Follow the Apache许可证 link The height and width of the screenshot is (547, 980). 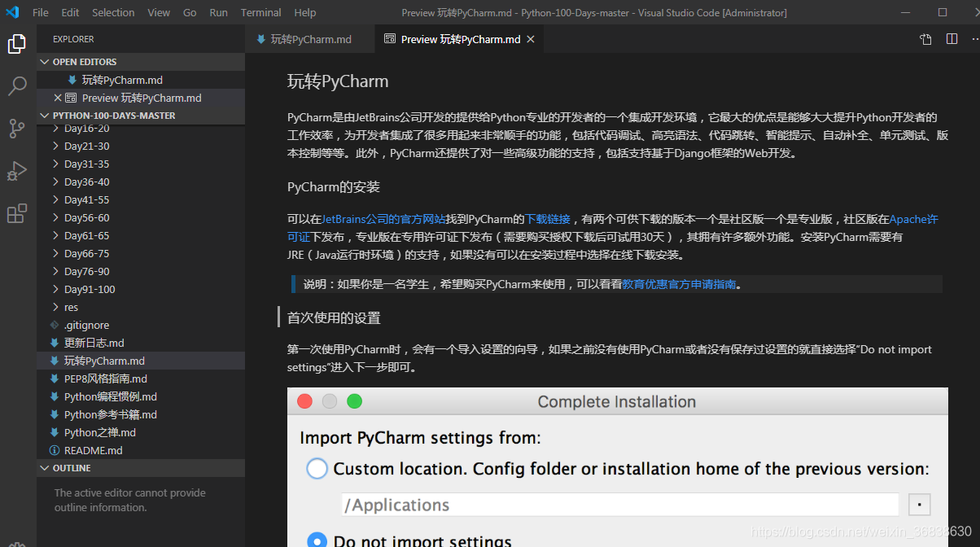(913, 219)
